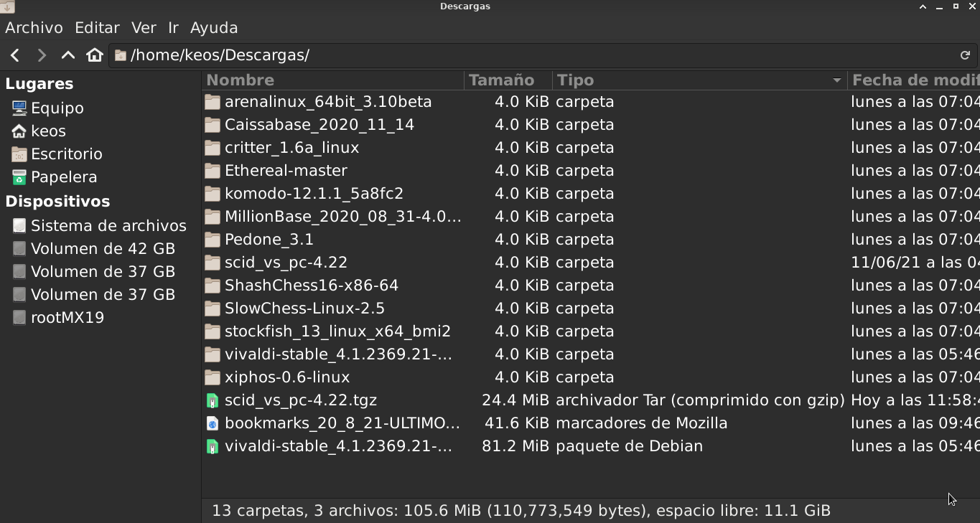Screen dimensions: 980x523
Task: Open the Ver menu
Action: coord(144,28)
